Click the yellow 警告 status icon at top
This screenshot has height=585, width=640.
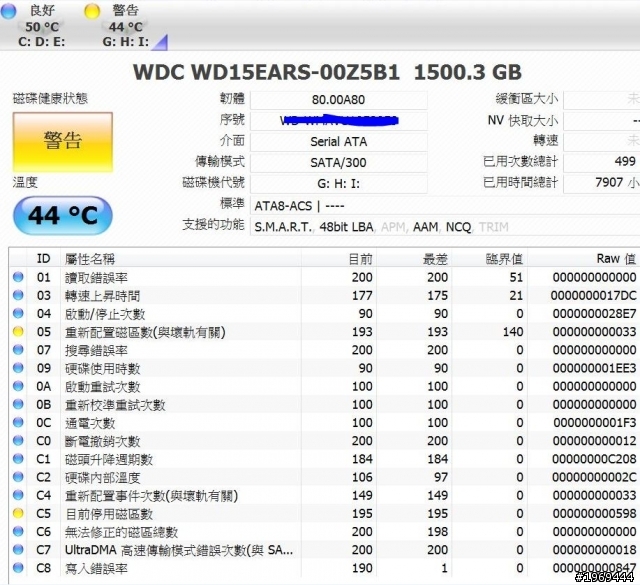pyautogui.click(x=92, y=11)
